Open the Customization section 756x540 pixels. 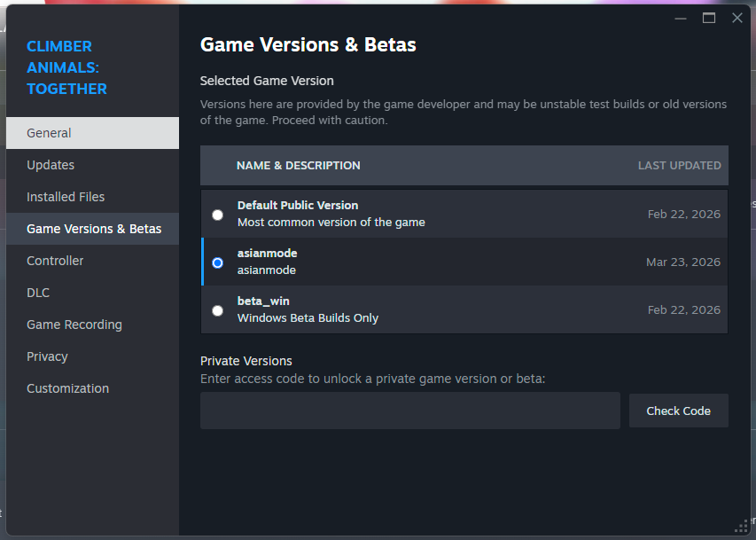(x=67, y=388)
